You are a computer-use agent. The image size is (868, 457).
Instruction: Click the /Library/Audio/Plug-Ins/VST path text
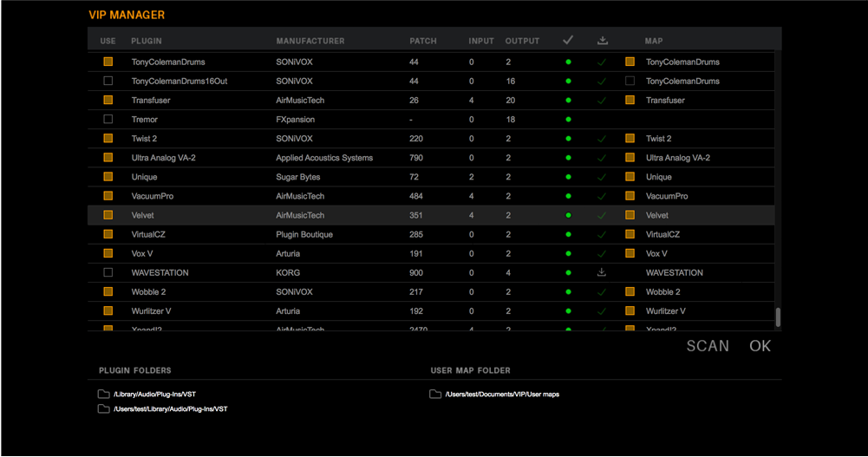click(154, 395)
